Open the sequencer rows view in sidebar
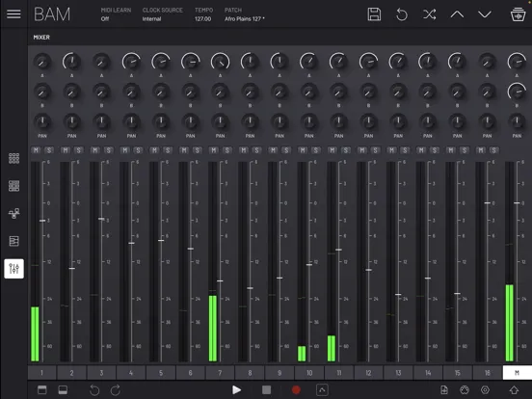The width and height of the screenshot is (532, 399). pos(13,186)
